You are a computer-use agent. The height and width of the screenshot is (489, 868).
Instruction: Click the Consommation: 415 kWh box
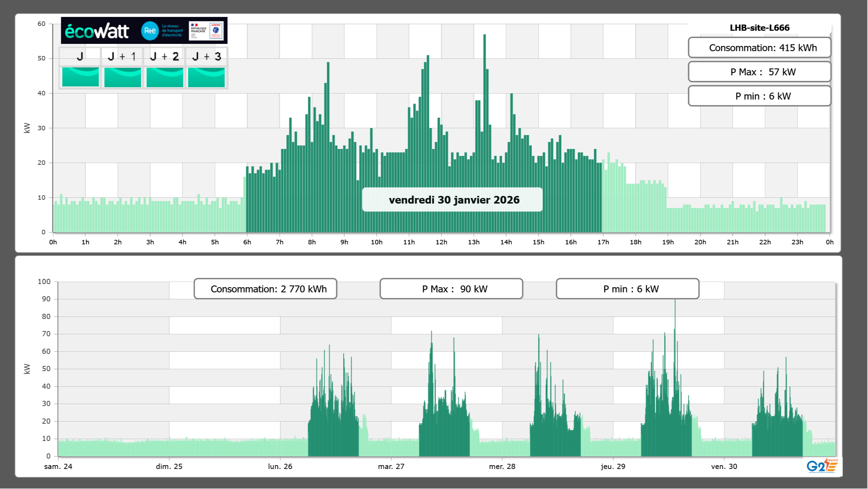[x=759, y=48]
